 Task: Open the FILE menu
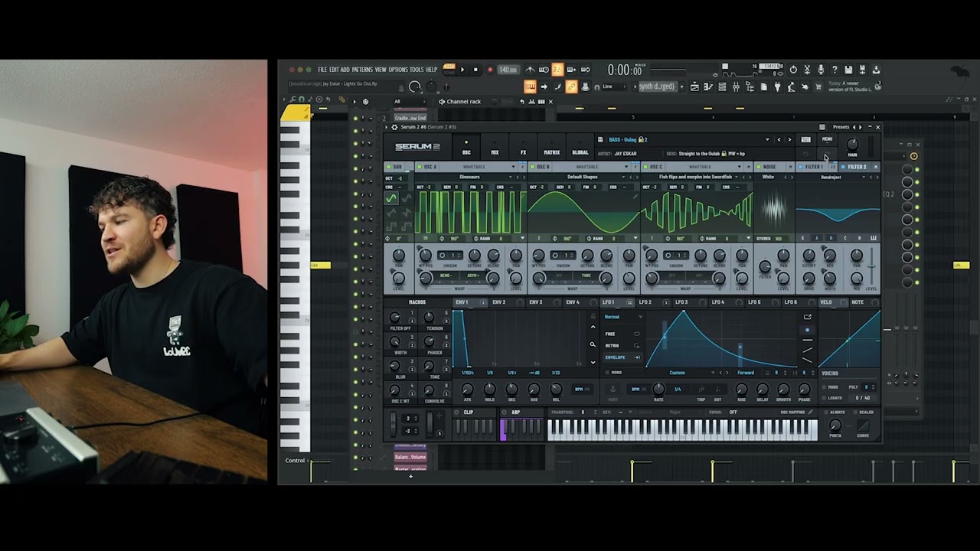(322, 70)
